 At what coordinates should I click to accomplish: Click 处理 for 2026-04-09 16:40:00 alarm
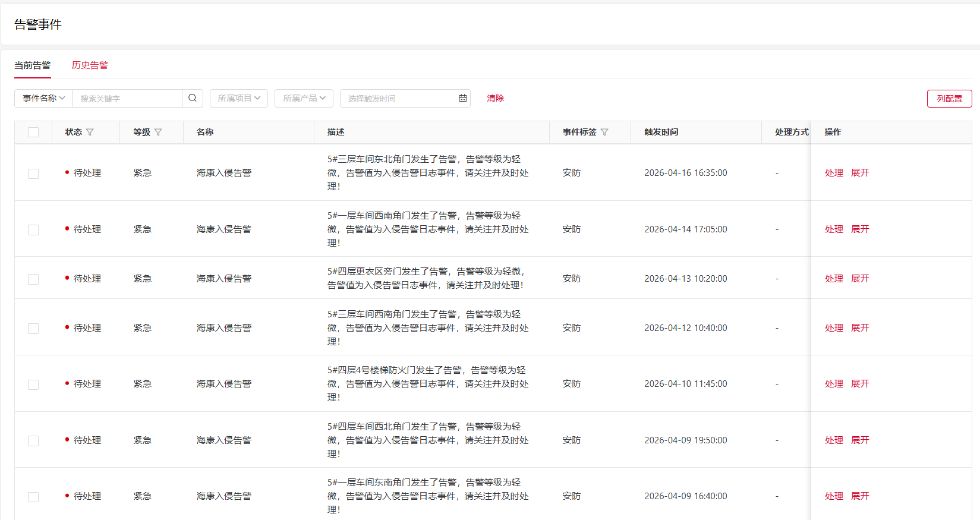(x=834, y=496)
